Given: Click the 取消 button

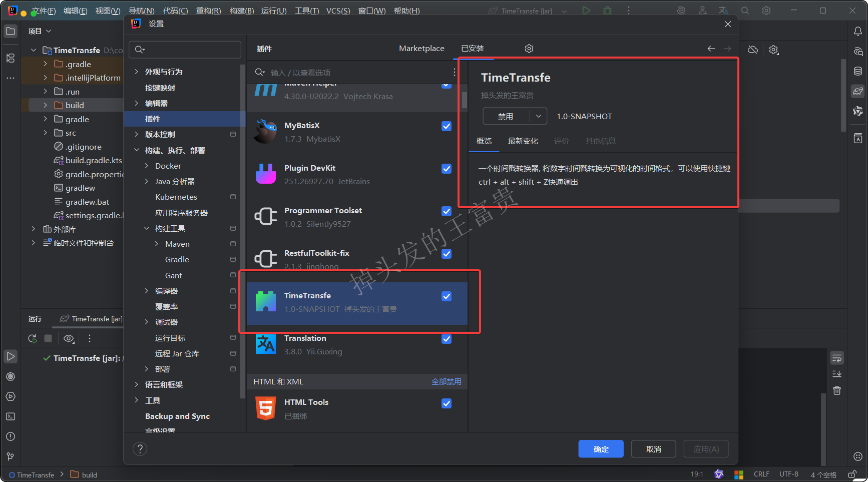Looking at the screenshot, I should (x=654, y=449).
